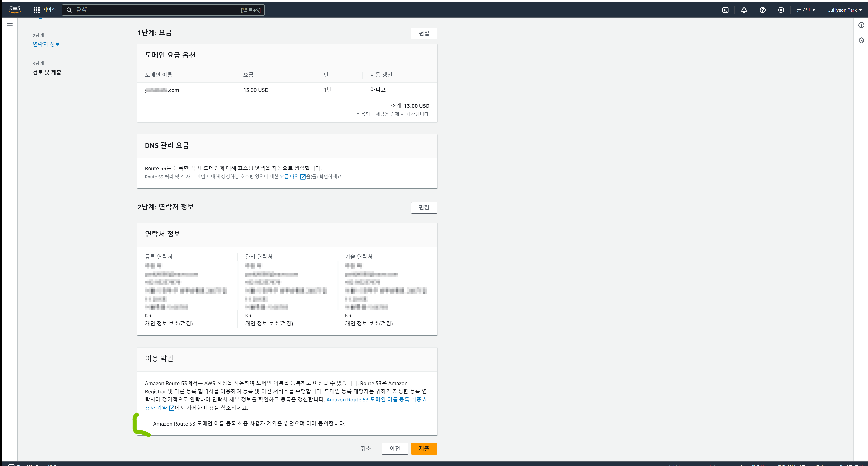Image resolution: width=868 pixels, height=466 pixels.
Task: Click the AWS logo home icon
Action: click(15, 10)
